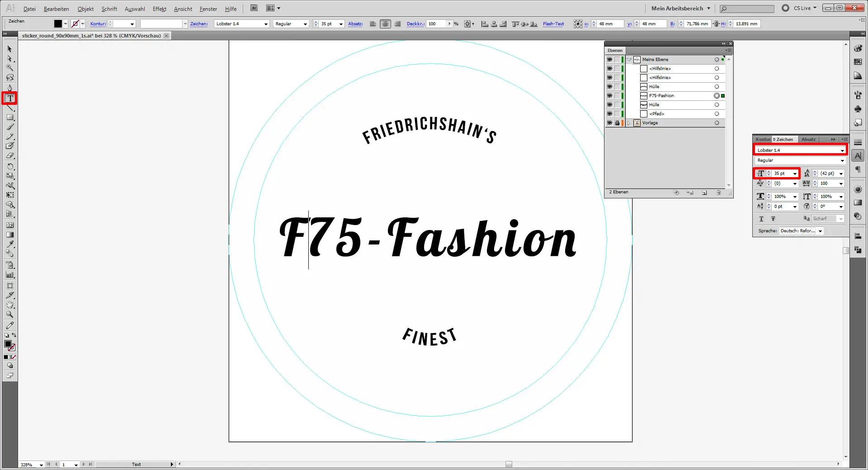Open the Lobster 1.4 font dropdown in Zeichen panel

point(842,150)
